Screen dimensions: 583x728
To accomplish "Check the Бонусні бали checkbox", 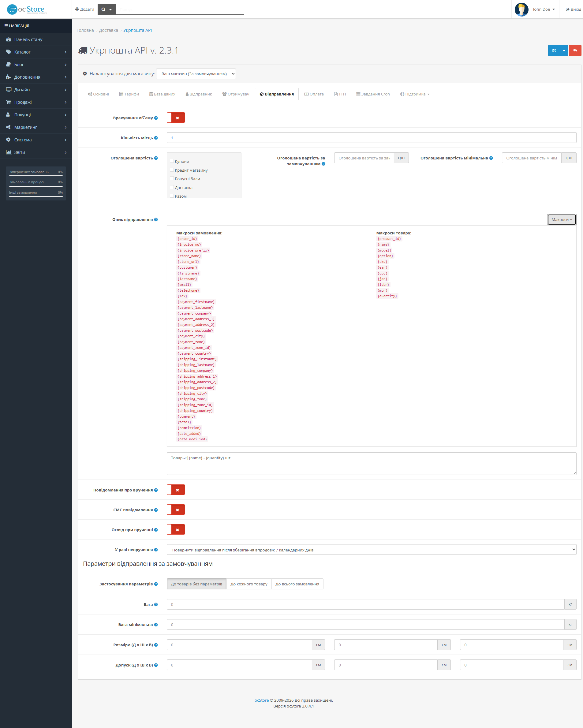I will [x=172, y=178].
